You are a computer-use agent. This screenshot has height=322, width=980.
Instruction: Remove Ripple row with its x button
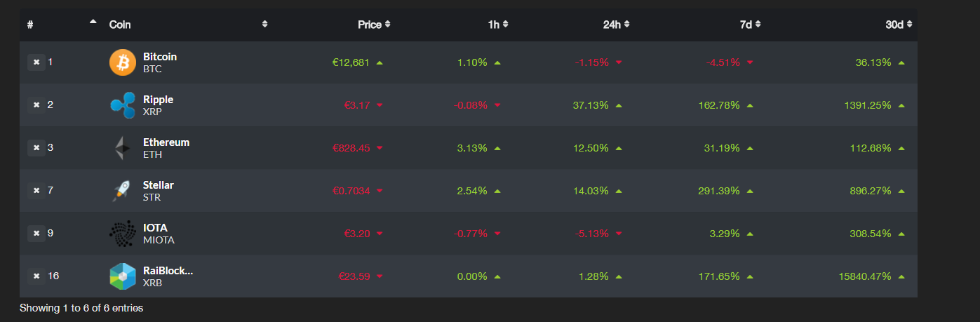[36, 105]
